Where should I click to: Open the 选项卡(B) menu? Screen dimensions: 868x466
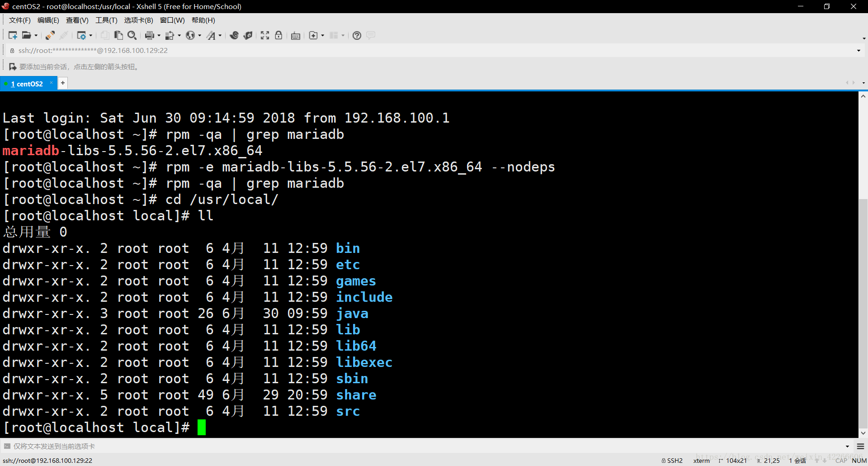(139, 20)
